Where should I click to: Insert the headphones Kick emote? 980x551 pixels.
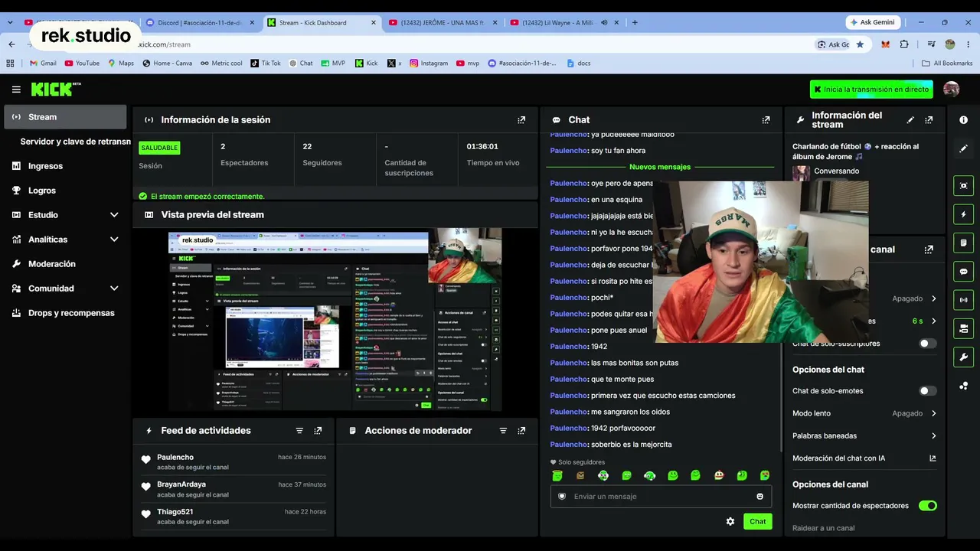click(649, 476)
